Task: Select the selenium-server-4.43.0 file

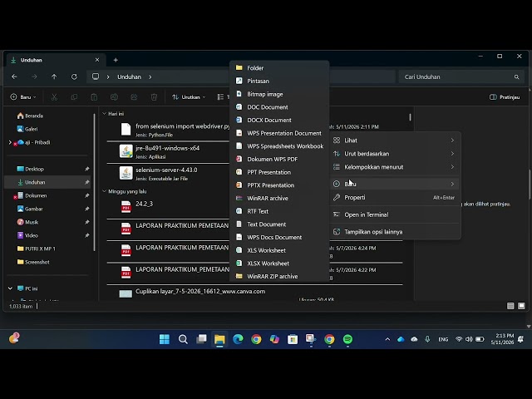Action: tap(168, 174)
